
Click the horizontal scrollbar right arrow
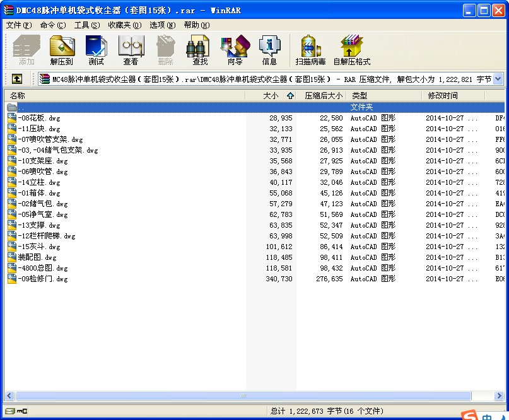(x=500, y=395)
